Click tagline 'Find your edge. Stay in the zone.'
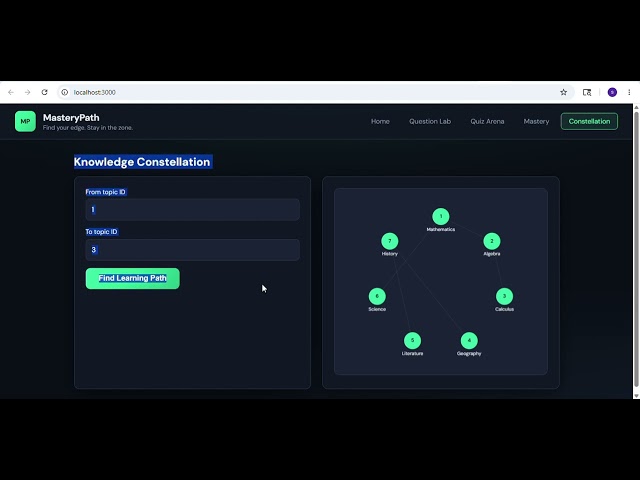Screen dimensions: 640x480 point(88,128)
